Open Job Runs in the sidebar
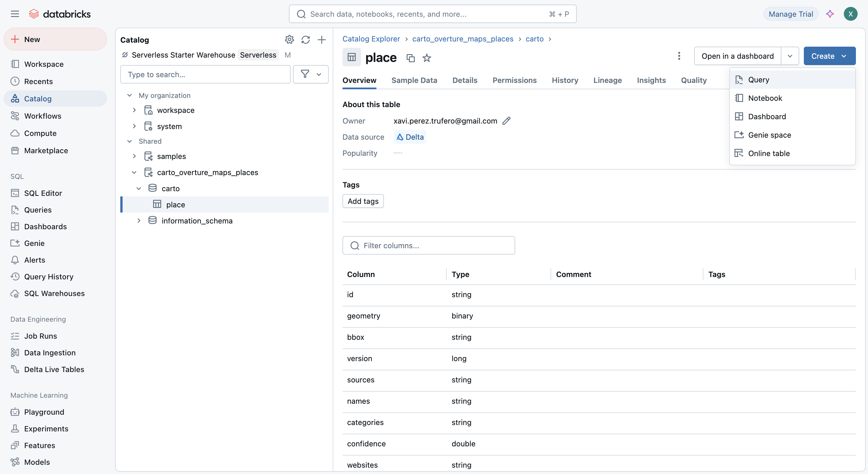 [x=55, y=336]
